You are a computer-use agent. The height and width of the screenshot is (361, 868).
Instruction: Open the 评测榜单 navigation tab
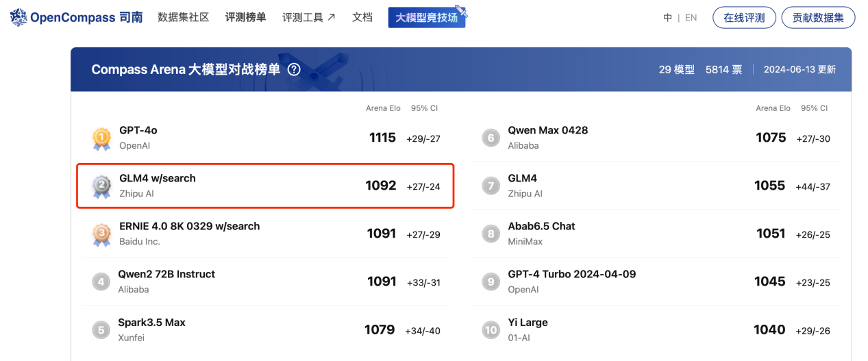[x=245, y=17]
